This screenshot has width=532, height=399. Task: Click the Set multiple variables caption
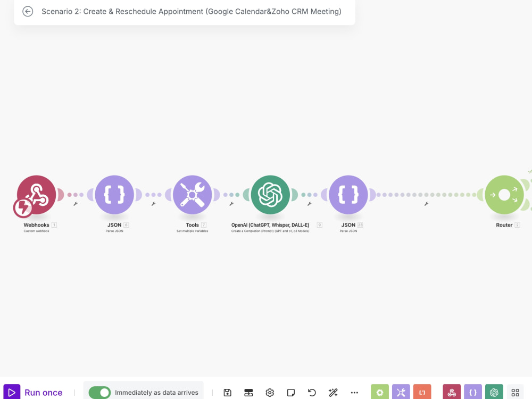pos(193,231)
